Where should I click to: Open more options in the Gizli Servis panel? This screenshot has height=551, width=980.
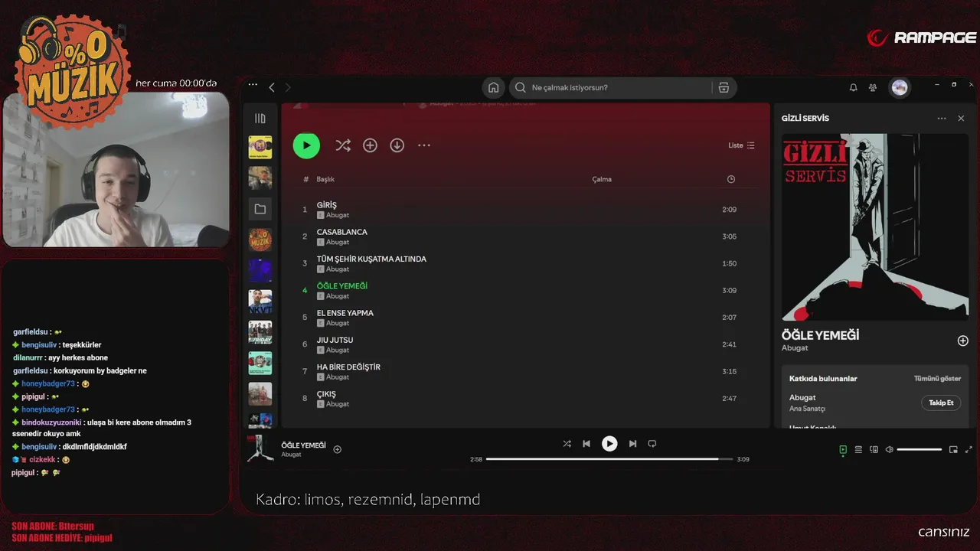[x=942, y=119]
